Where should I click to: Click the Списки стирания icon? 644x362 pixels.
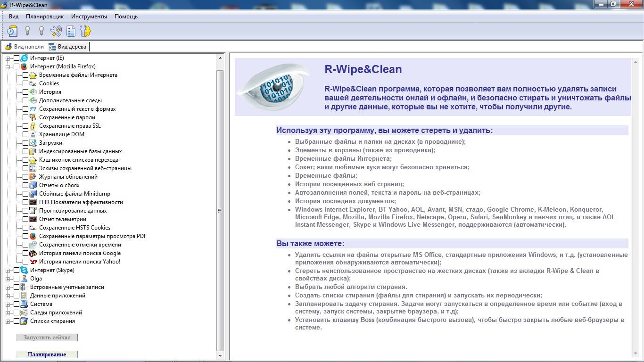click(25, 321)
